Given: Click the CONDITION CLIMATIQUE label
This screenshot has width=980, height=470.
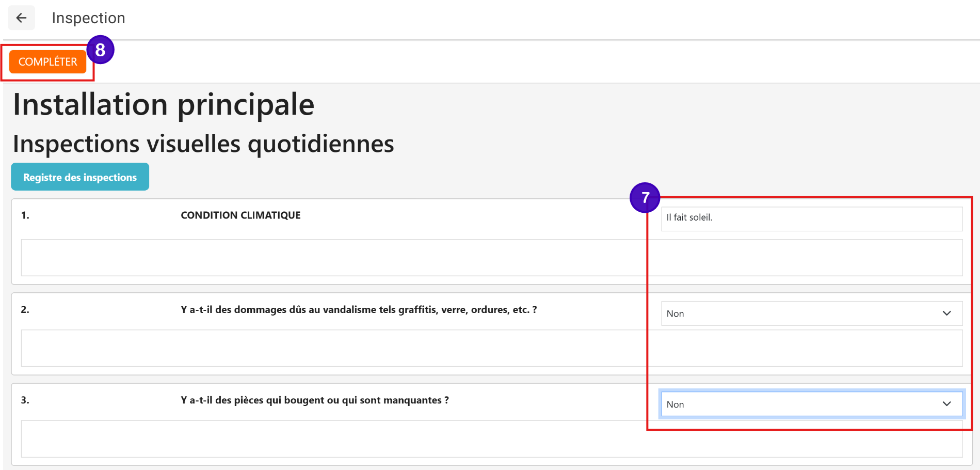Looking at the screenshot, I should point(240,215).
